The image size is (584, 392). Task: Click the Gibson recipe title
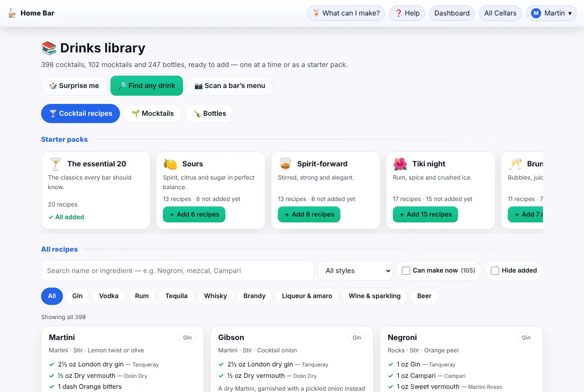(231, 337)
